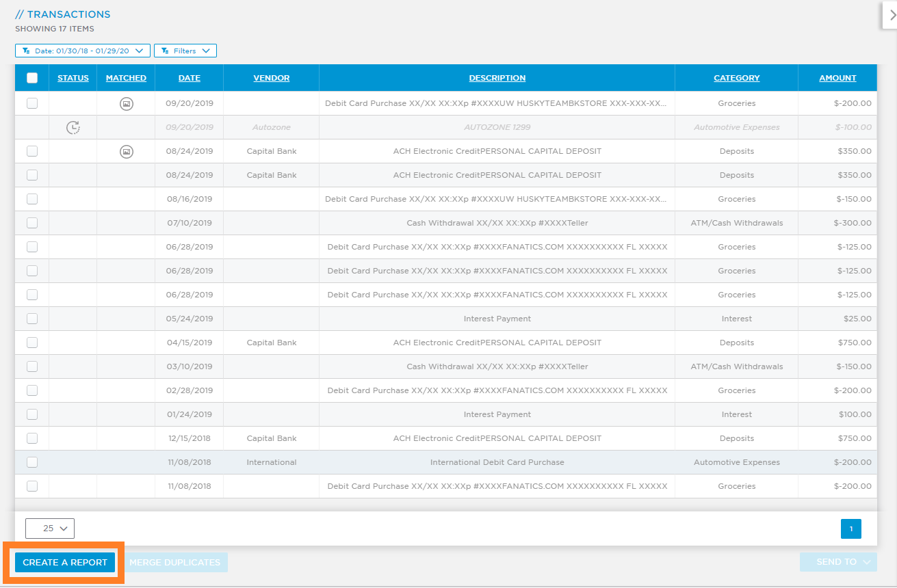The width and height of the screenshot is (897, 588).
Task: Select page 1 in the pagination control
Action: [x=850, y=528]
